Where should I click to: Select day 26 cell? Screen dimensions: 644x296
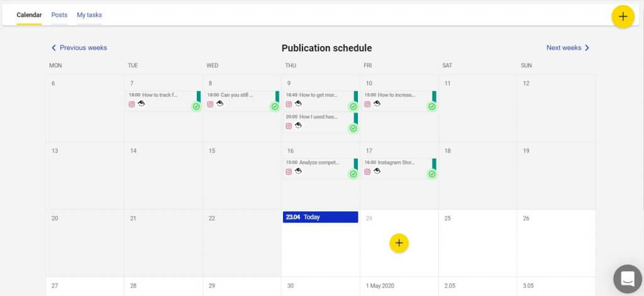pyautogui.click(x=556, y=243)
